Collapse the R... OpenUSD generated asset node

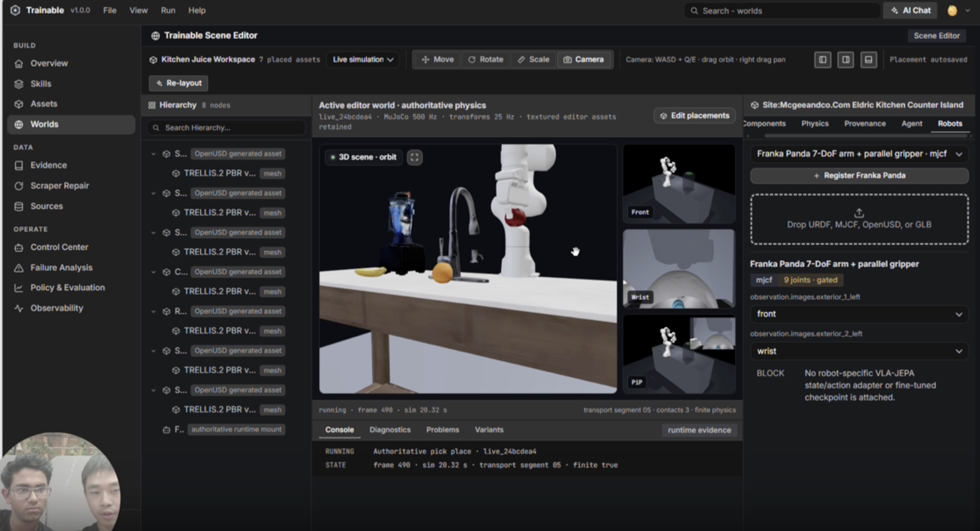click(153, 312)
